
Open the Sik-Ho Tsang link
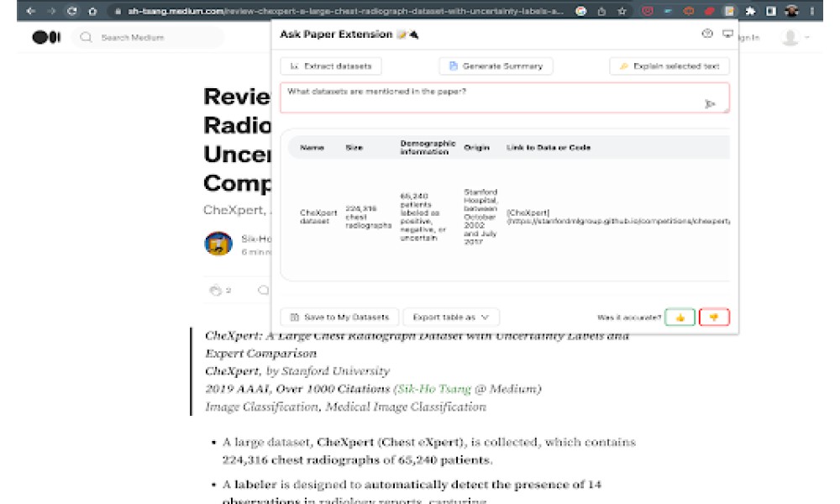pos(434,389)
